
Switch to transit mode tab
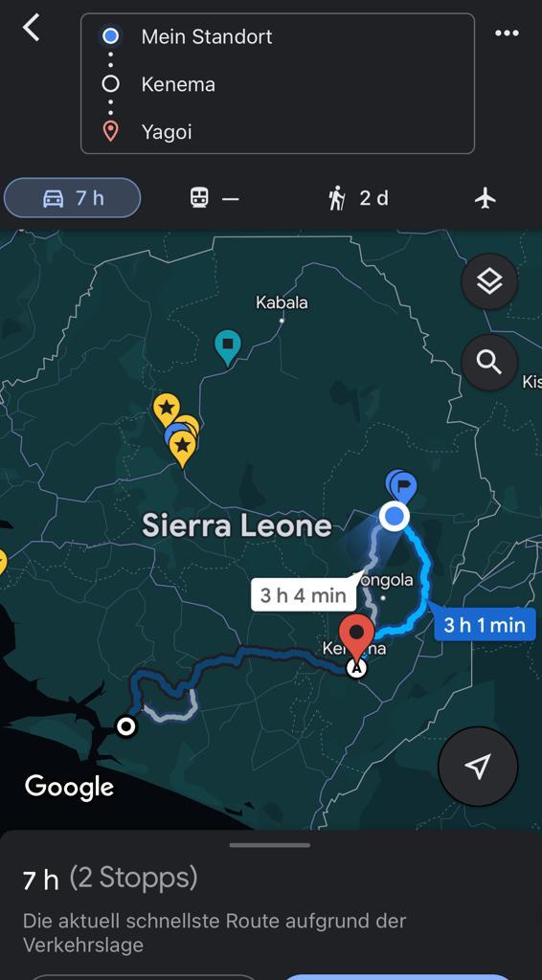tap(214, 199)
